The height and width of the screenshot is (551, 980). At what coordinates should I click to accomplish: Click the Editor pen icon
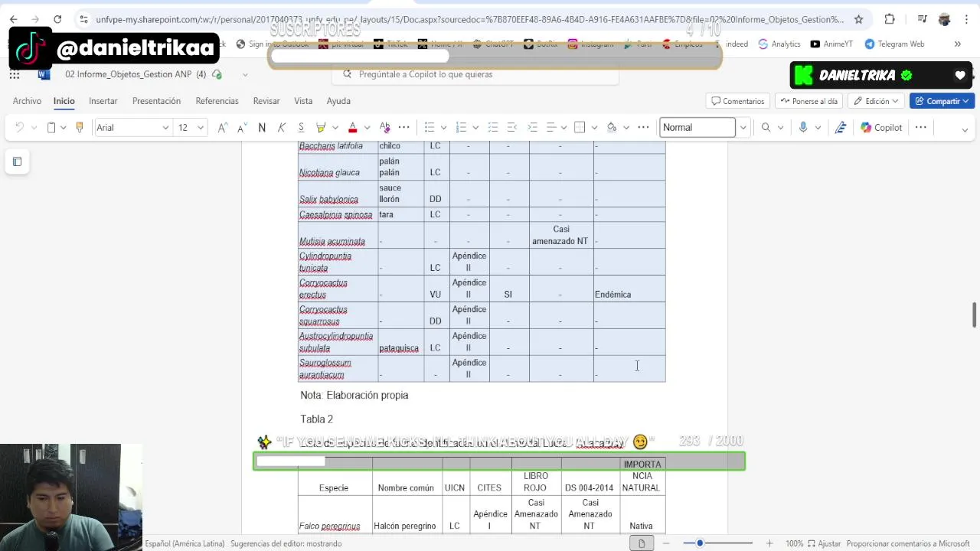coord(841,128)
